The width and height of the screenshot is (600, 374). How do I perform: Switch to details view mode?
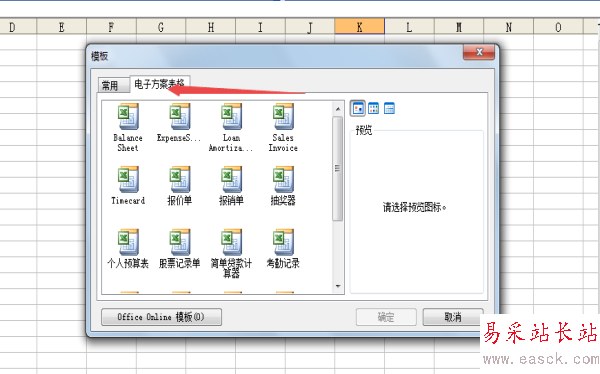389,109
